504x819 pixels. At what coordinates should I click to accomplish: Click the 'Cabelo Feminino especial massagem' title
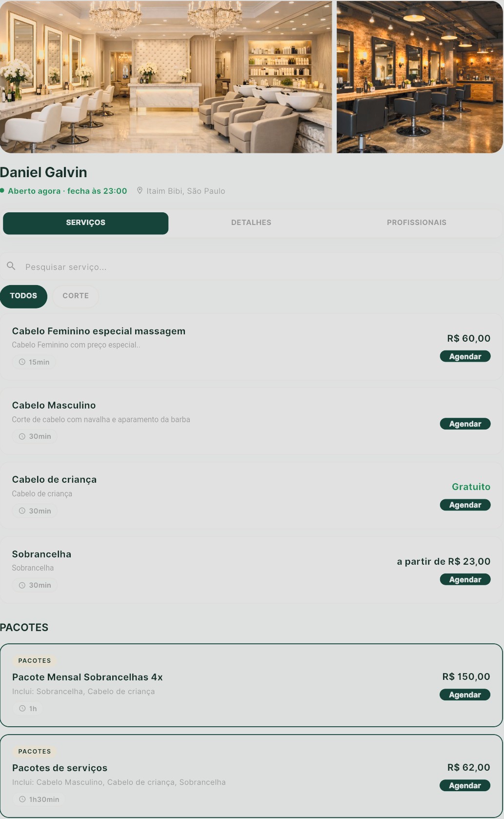99,331
